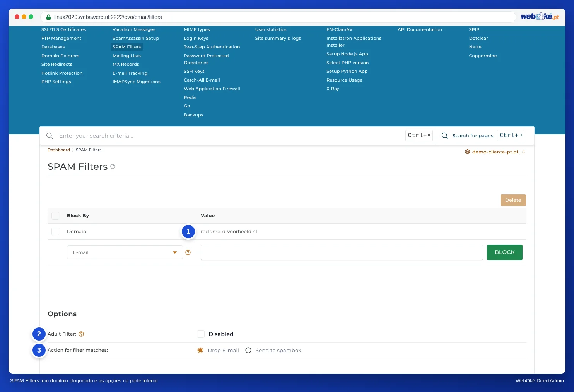Click help icon beside the E-mail dropdown
The image size is (574, 392).
point(188,252)
